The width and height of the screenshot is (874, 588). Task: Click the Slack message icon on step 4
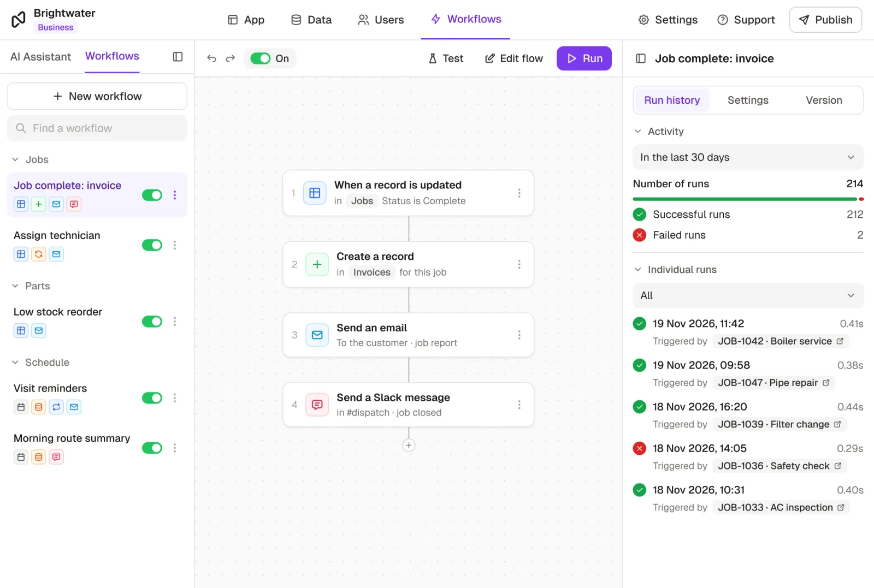click(x=317, y=405)
